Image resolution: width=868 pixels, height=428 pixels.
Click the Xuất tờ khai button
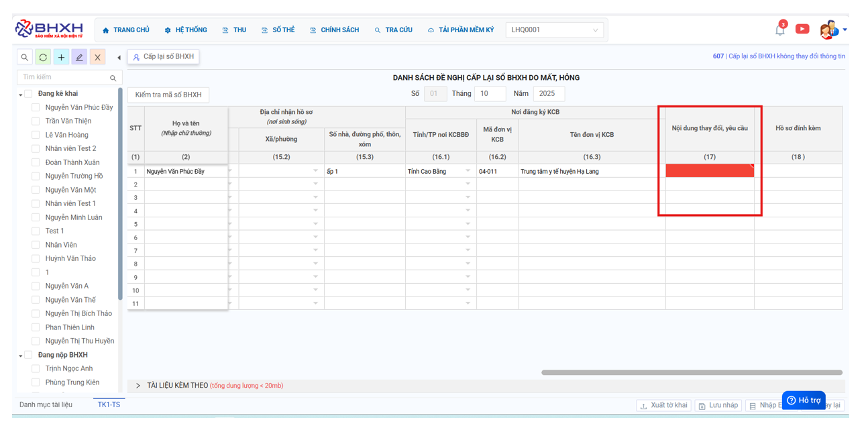tap(663, 406)
